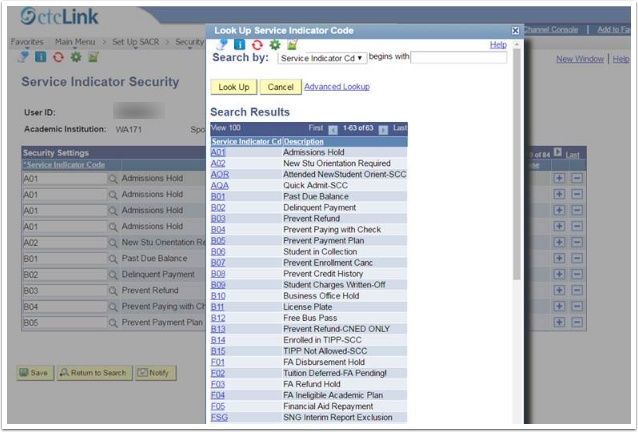The height and width of the screenshot is (432, 638).
Task: Click the Cancel button
Action: (280, 87)
